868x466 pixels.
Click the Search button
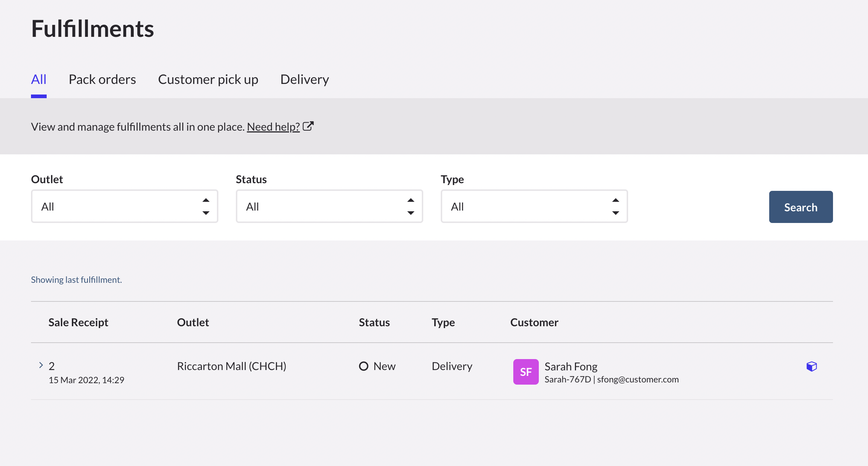pos(801,207)
